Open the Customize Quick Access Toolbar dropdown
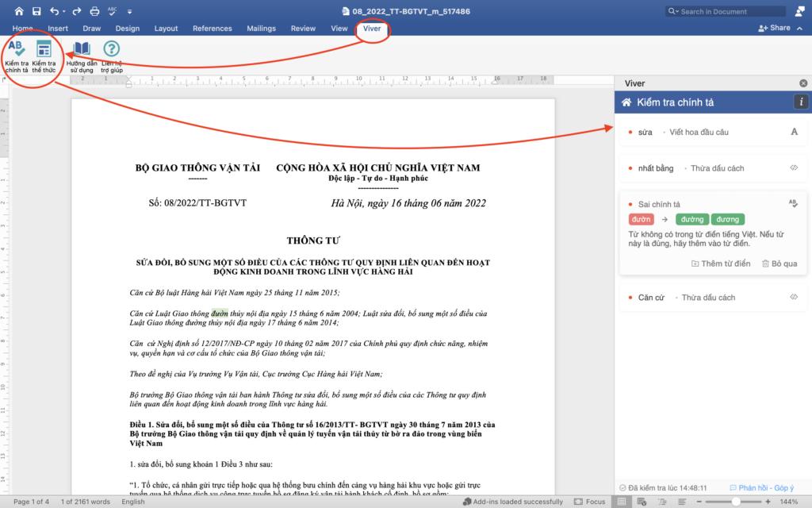 pos(130,12)
